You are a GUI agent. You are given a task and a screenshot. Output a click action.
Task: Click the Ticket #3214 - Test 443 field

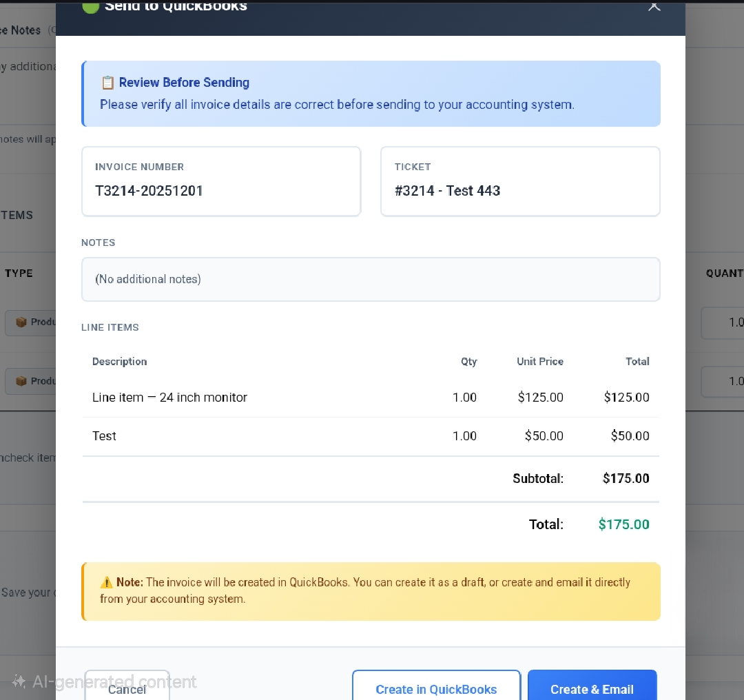coord(520,181)
